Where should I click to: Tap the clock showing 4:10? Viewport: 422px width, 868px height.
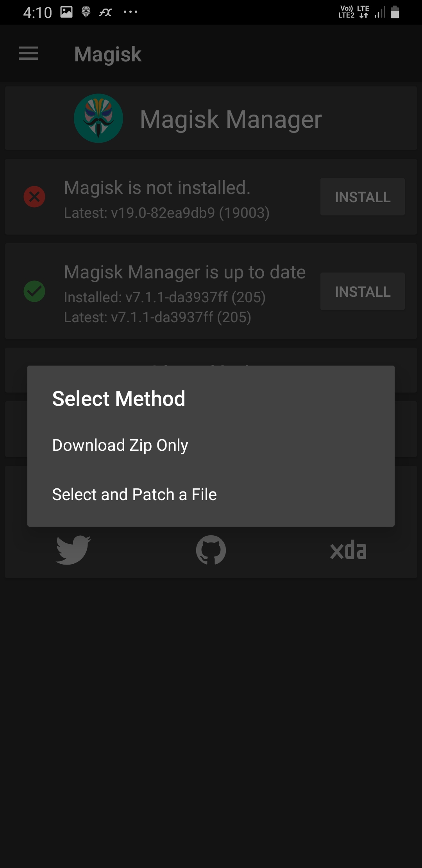point(38,13)
